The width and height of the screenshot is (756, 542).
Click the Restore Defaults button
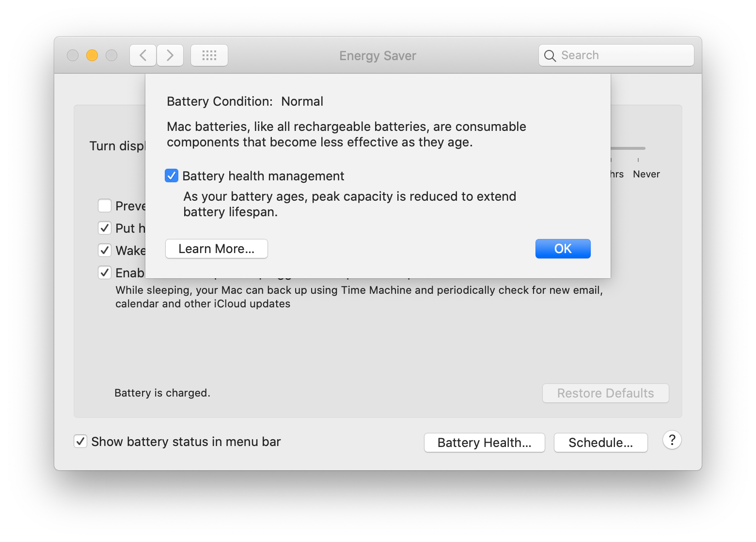click(605, 393)
